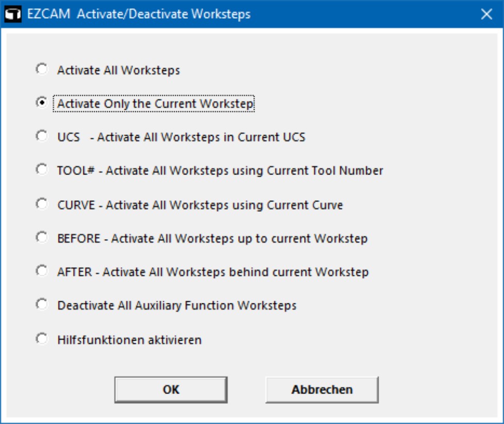Click the Activate All Worksteps label text
This screenshot has width=504, height=424.
pyautogui.click(x=118, y=70)
